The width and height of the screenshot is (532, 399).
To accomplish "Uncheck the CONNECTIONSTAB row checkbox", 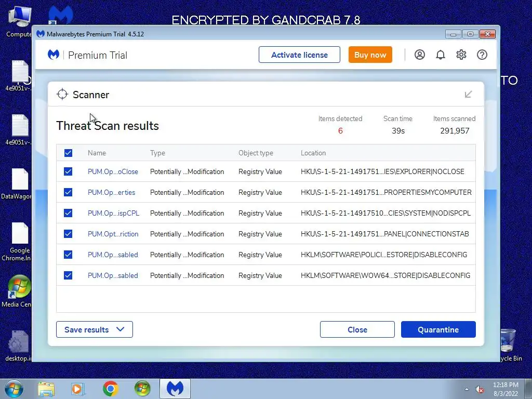I will (x=68, y=234).
